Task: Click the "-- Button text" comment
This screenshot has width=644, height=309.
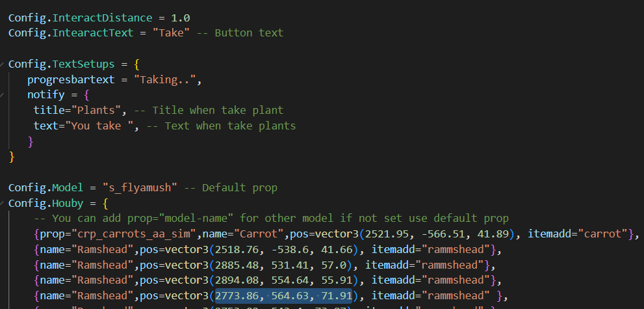Action: 240,33
